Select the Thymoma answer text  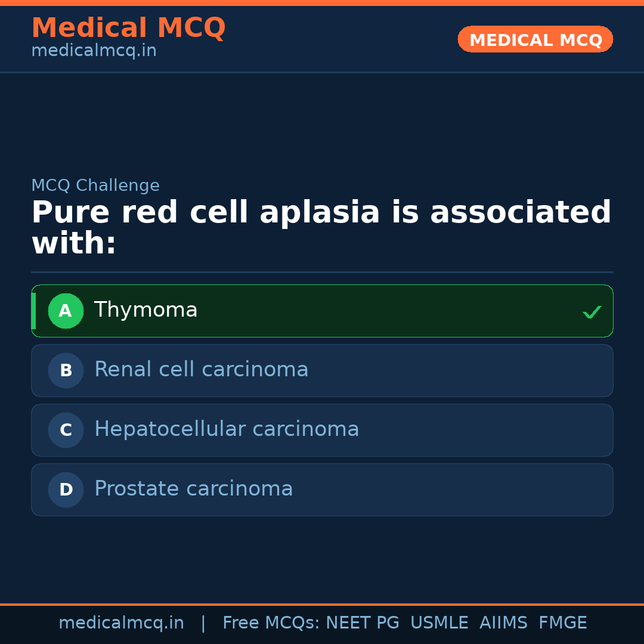(x=145, y=310)
